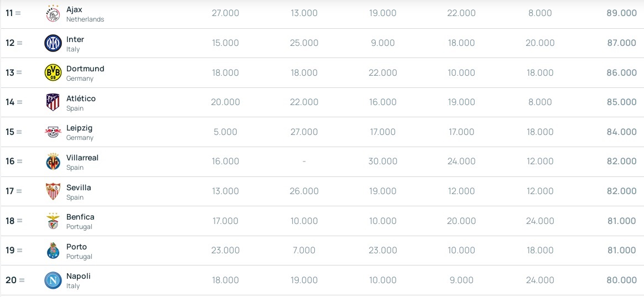Open Dortmund's BVB badge icon
Viewport: 644px width, 297px height.
click(53, 72)
